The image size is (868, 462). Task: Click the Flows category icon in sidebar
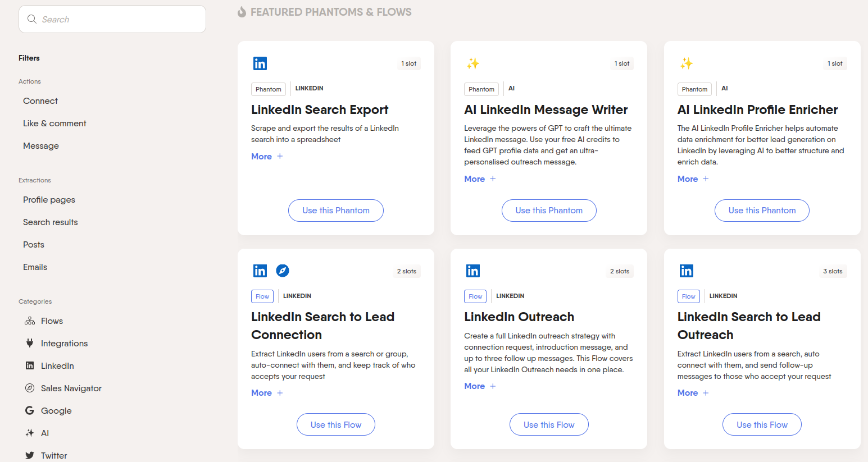(30, 321)
